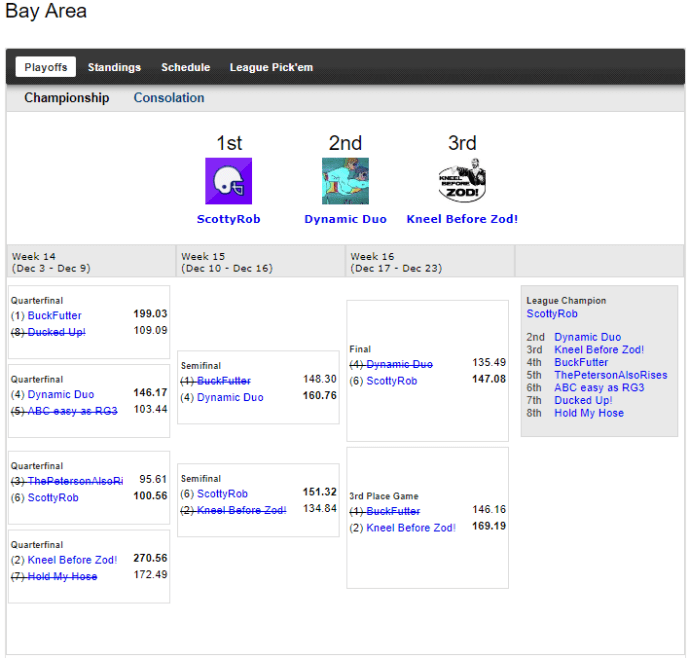Open League Champion ScottyRob link
Screen dimensions: 689x658
[x=552, y=314]
